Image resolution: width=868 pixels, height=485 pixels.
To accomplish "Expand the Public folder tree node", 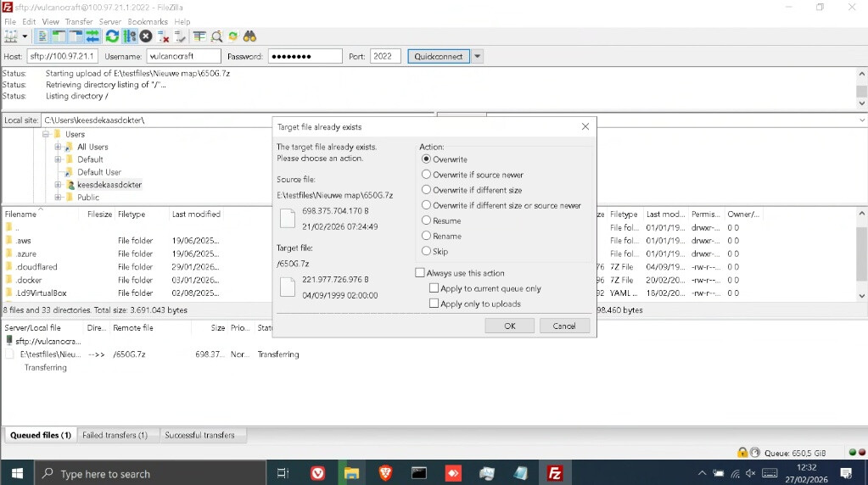I will tap(59, 197).
